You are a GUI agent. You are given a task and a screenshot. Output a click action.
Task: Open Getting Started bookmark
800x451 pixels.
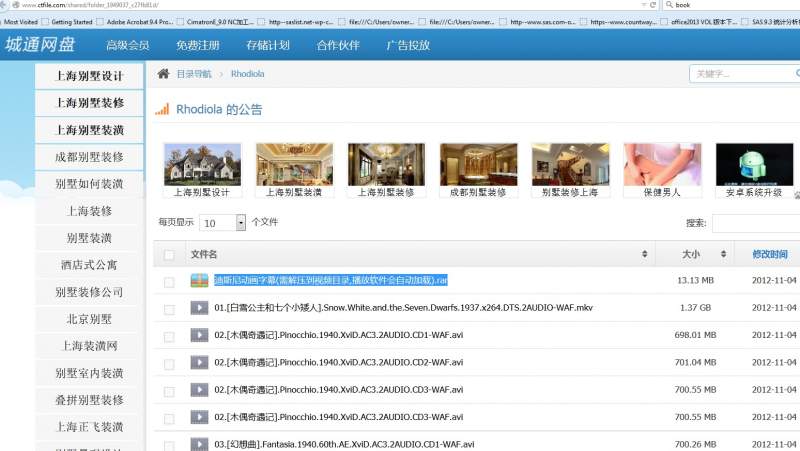pos(67,22)
